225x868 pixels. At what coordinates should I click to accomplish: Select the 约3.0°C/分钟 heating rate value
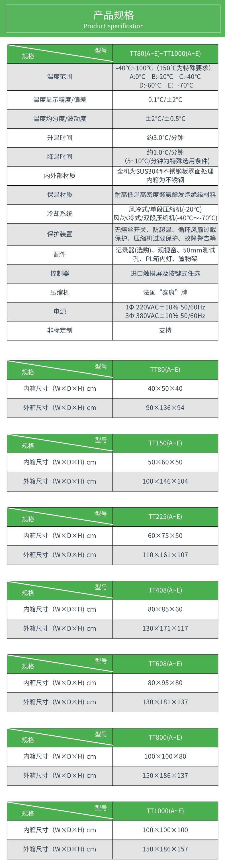(x=165, y=137)
